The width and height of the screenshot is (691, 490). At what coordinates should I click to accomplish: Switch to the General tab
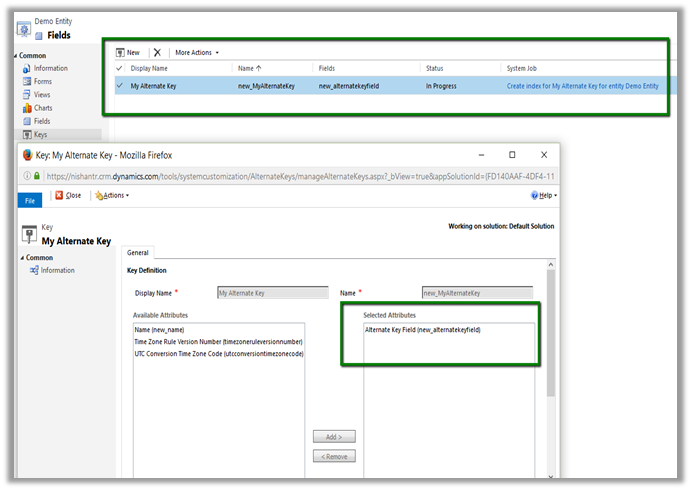(x=138, y=253)
